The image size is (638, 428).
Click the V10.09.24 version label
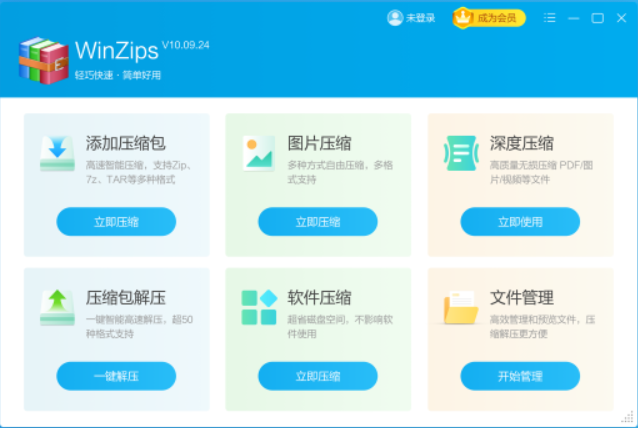186,45
